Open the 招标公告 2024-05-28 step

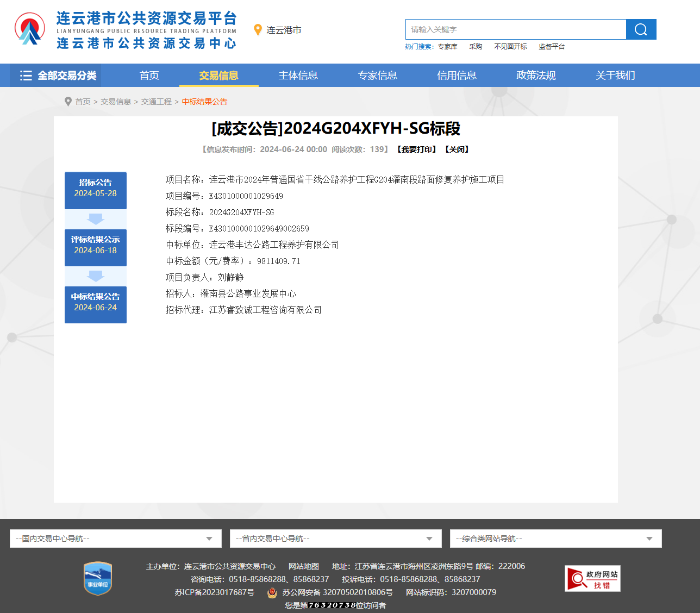(x=96, y=190)
